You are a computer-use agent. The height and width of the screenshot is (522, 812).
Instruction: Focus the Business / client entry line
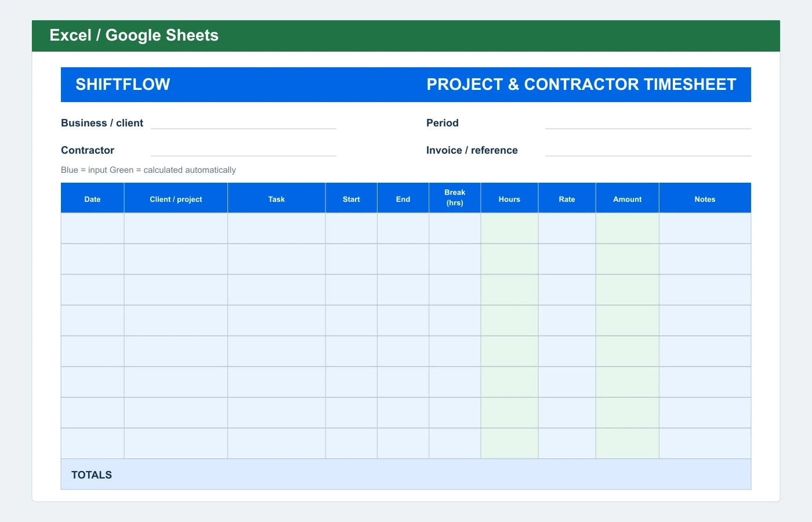[x=244, y=123]
